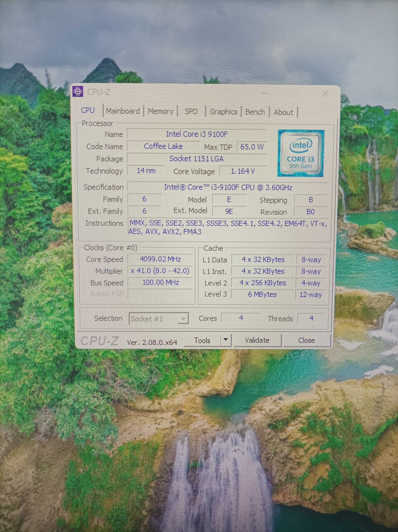The image size is (398, 532).
Task: Click the 'Coffee Lake' code name value
Action: point(163,146)
